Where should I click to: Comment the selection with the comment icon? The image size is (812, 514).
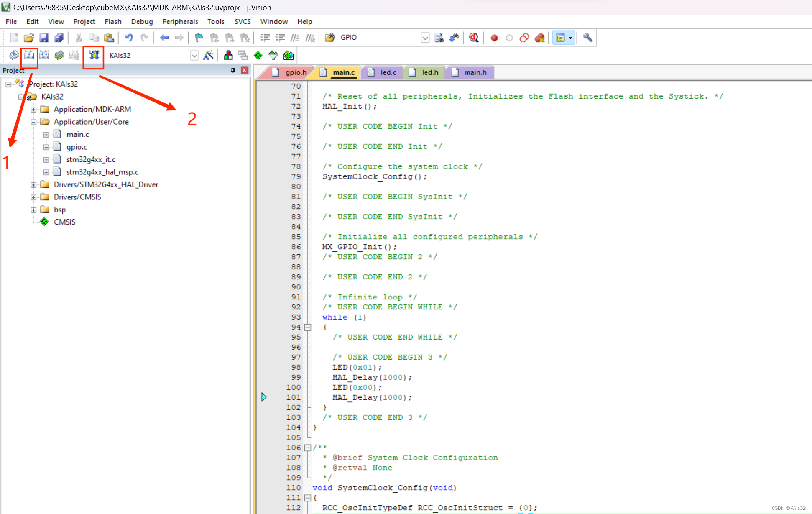[295, 38]
